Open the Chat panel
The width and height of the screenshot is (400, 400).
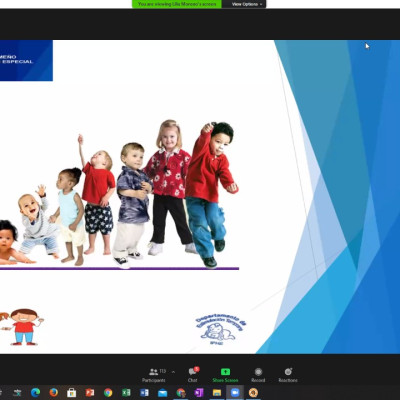tap(193, 375)
